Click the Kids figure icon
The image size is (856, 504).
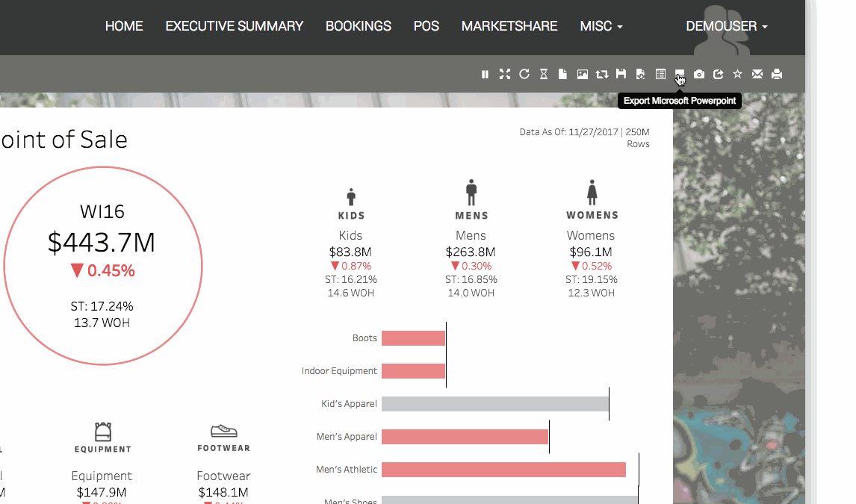351,197
